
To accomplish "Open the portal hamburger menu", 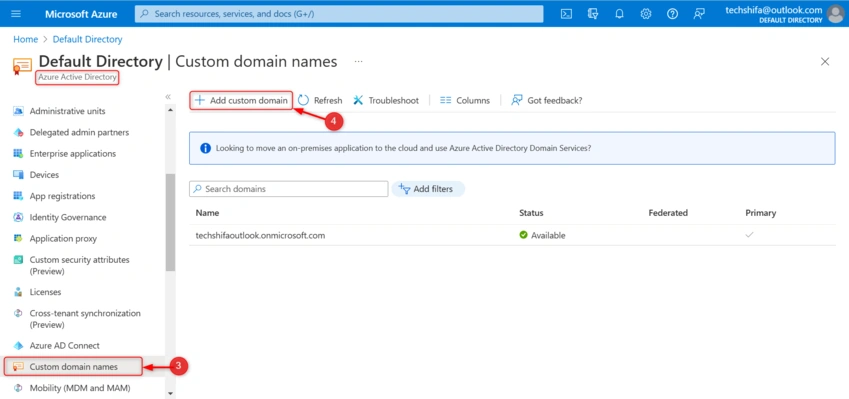I will 16,14.
